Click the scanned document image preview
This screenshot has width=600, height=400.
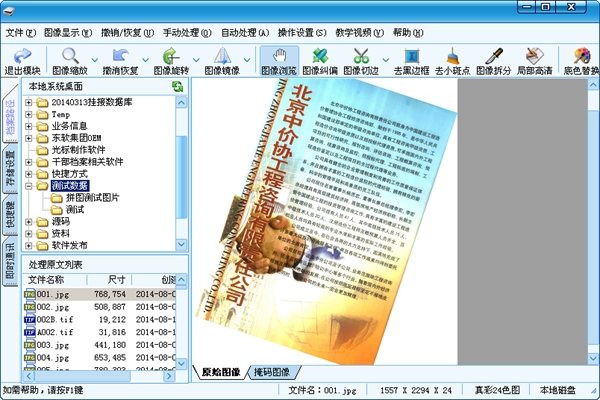[324, 221]
